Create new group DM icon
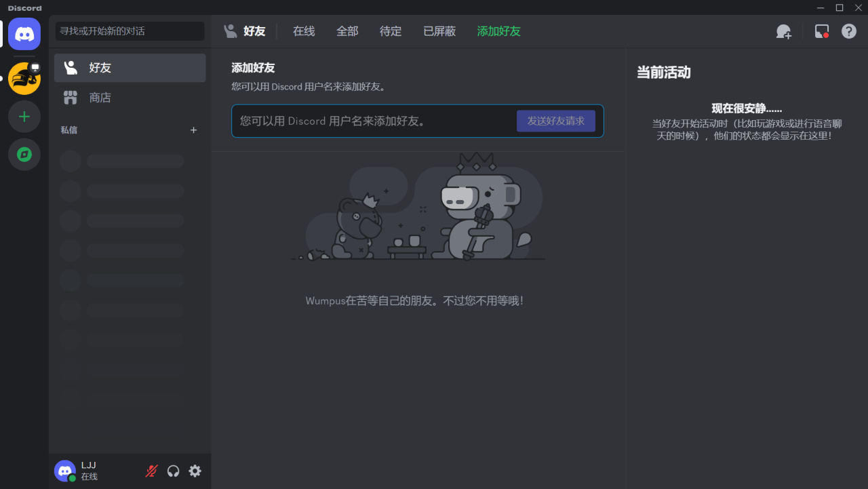 tap(783, 31)
